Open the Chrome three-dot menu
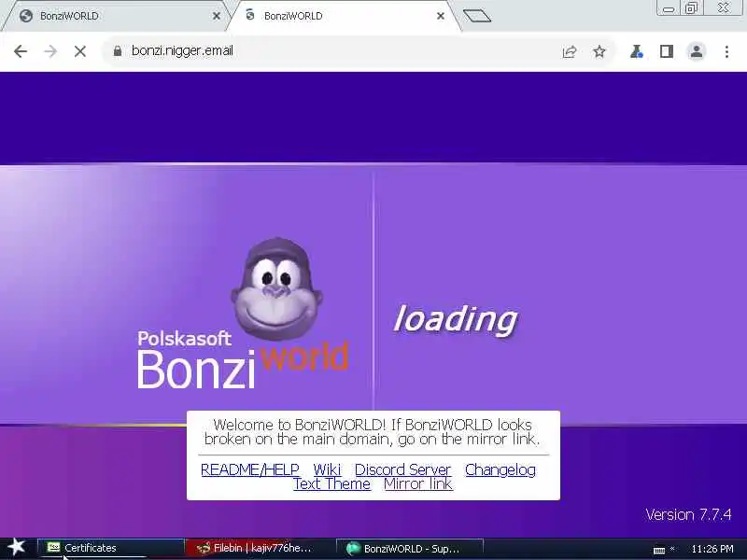 click(x=726, y=51)
